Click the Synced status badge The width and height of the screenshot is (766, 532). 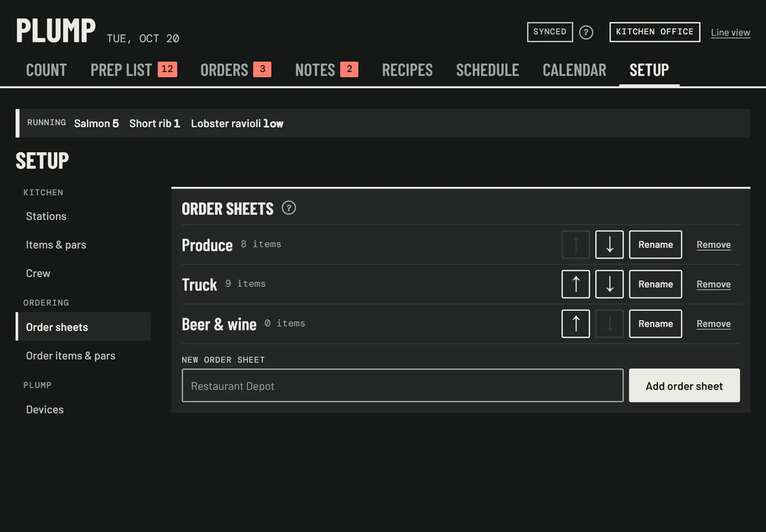[550, 32]
